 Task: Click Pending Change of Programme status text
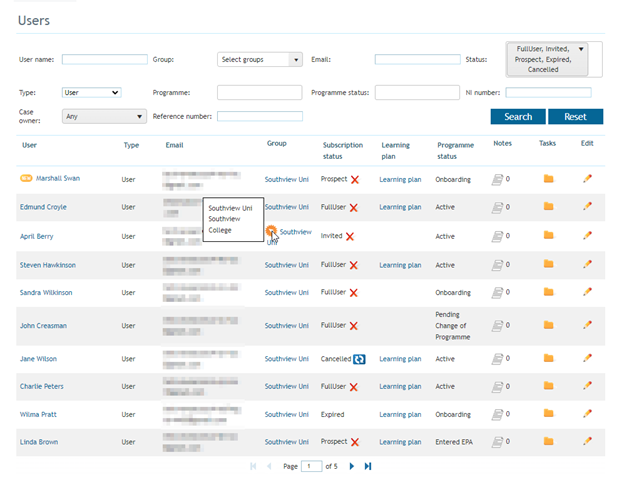(452, 326)
